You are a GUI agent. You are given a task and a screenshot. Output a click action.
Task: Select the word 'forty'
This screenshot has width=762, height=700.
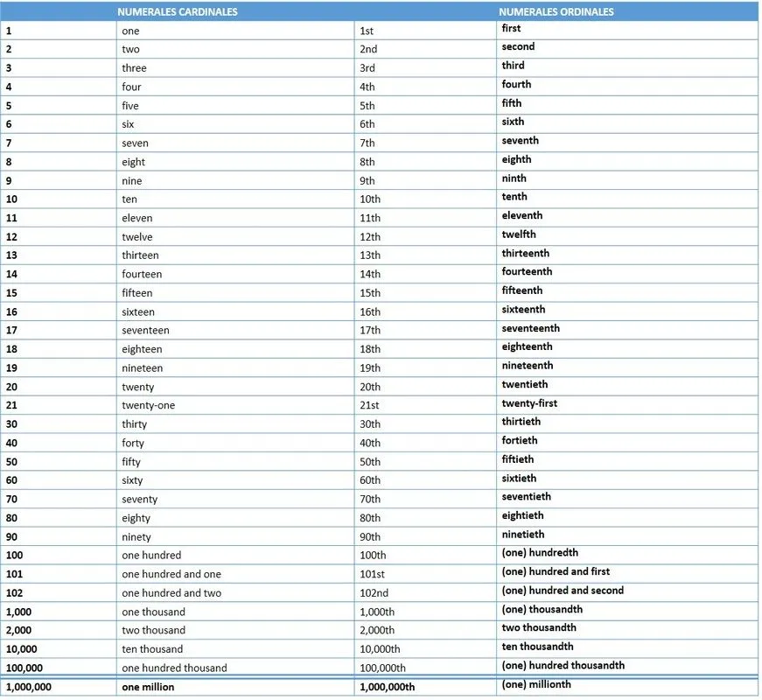tap(133, 444)
